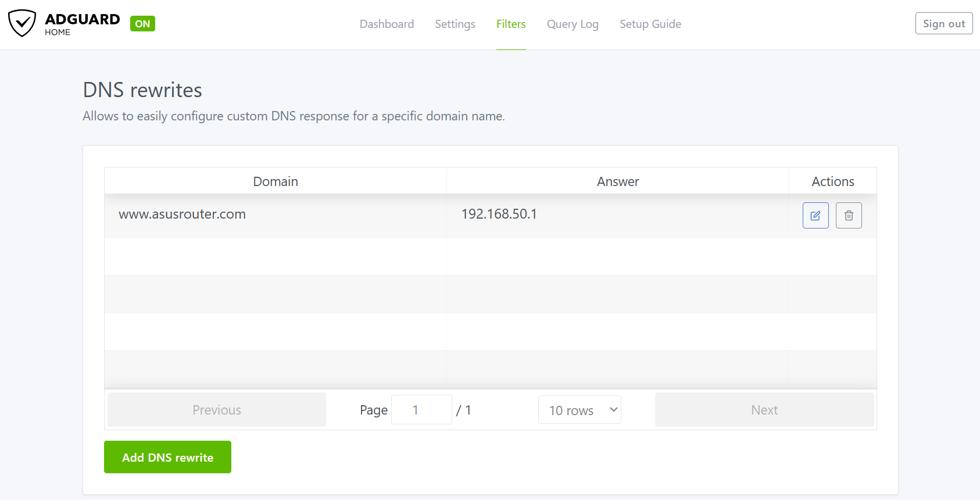Click the Previous page button

[216, 410]
